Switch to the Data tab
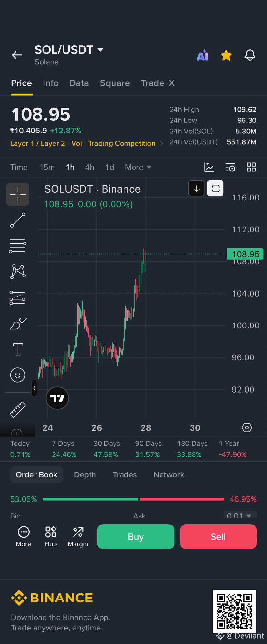Image resolution: width=267 pixels, height=644 pixels. (x=79, y=83)
